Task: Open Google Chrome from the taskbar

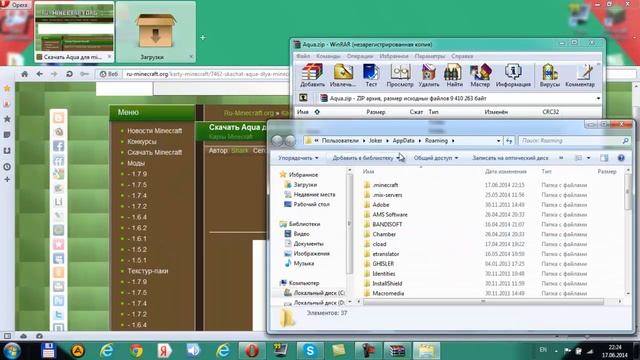Action: pos(136,351)
